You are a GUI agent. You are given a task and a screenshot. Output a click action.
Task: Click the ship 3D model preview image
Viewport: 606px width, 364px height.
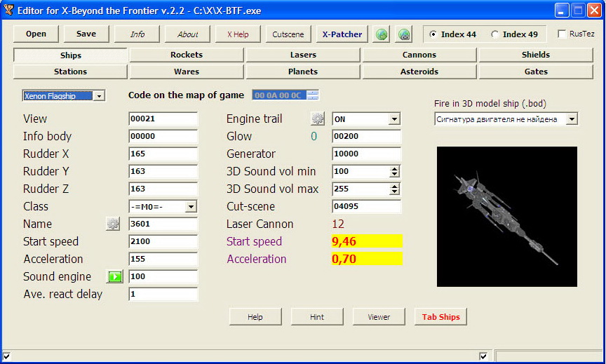[506, 216]
